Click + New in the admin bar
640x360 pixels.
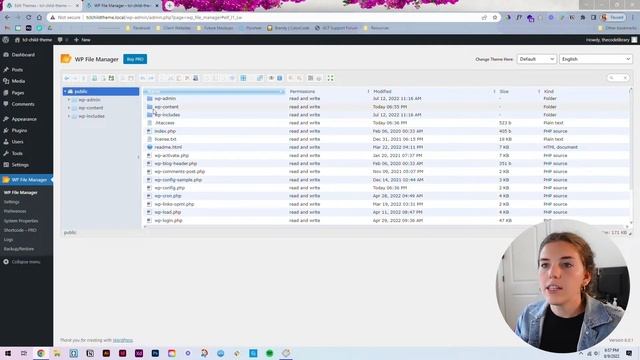82,40
